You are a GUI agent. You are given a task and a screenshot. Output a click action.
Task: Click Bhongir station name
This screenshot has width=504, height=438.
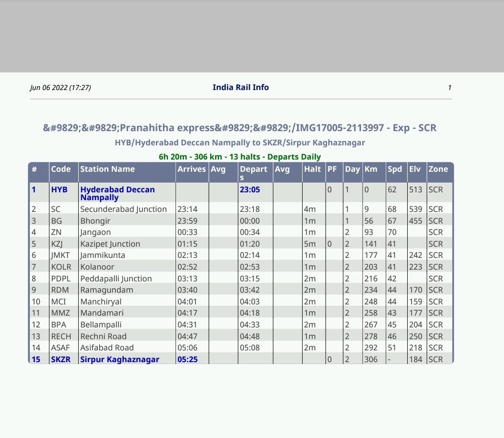coord(95,221)
